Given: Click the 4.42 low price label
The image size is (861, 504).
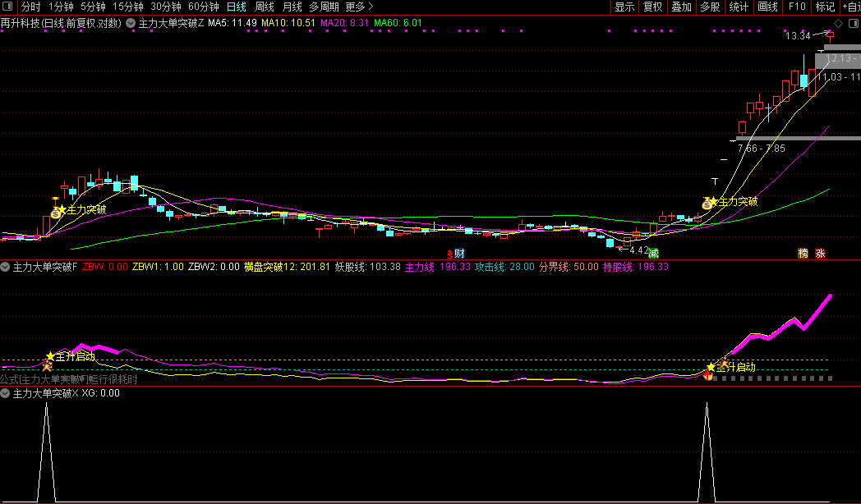Looking at the screenshot, I should [638, 250].
